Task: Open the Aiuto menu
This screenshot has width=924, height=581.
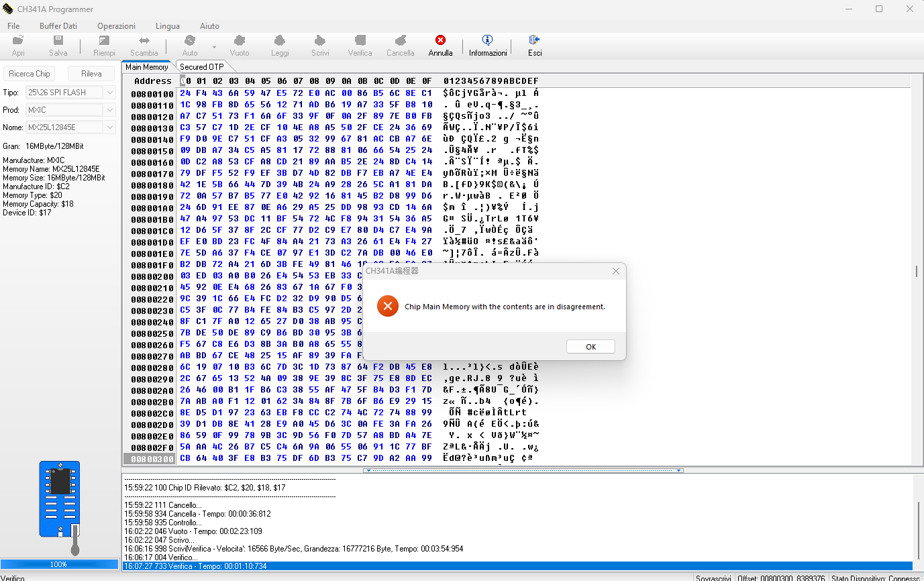Action: click(209, 26)
